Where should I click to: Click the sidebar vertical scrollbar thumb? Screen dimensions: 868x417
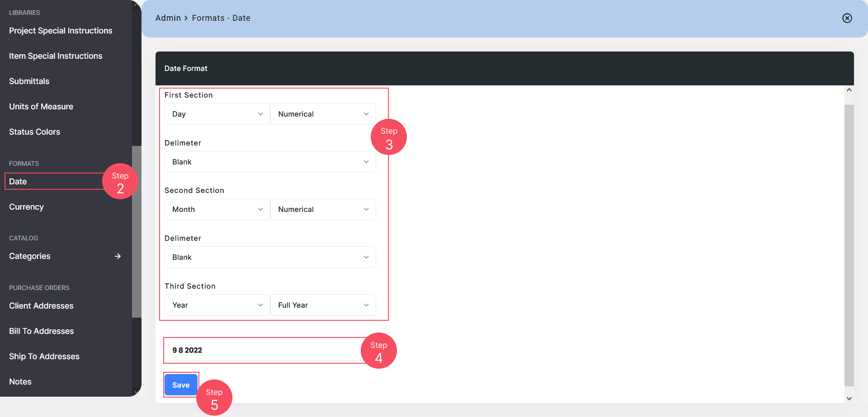[x=137, y=231]
